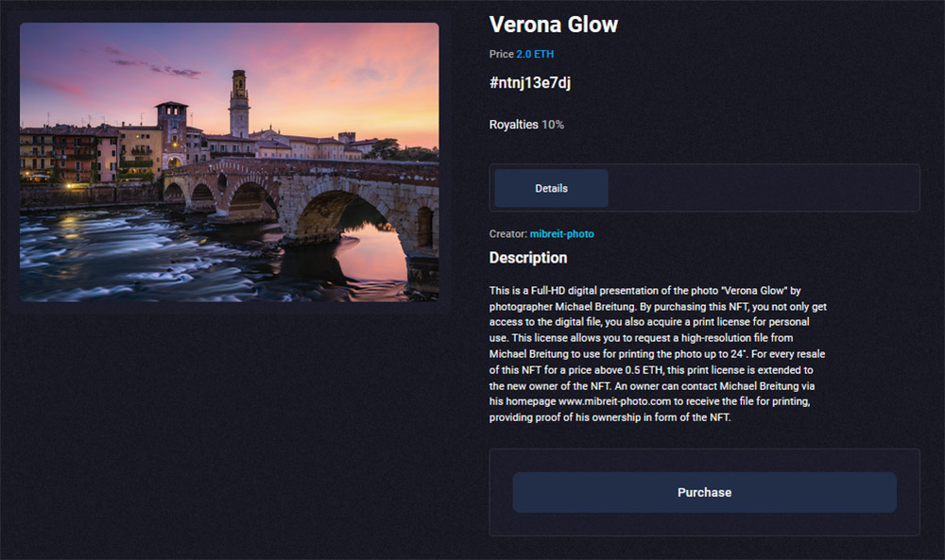Select the #ntnj13e7dj token ID
Viewport: 945px width, 560px height.
point(530,83)
